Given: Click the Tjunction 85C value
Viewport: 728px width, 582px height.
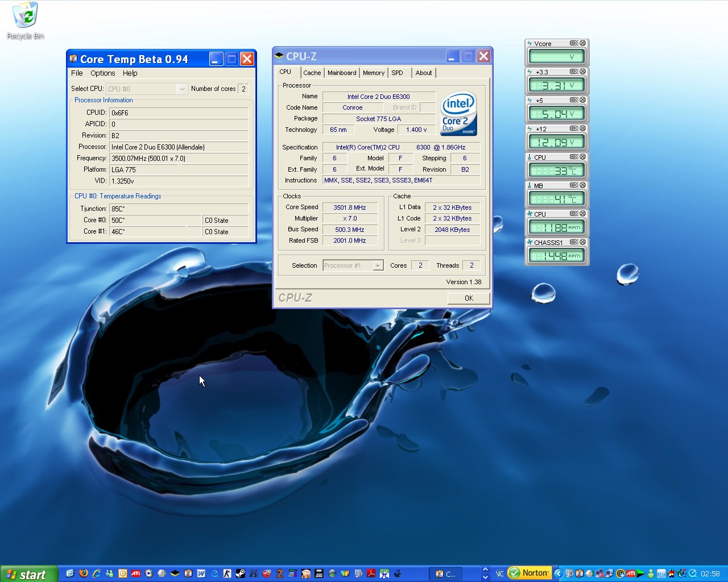Looking at the screenshot, I should [x=179, y=209].
